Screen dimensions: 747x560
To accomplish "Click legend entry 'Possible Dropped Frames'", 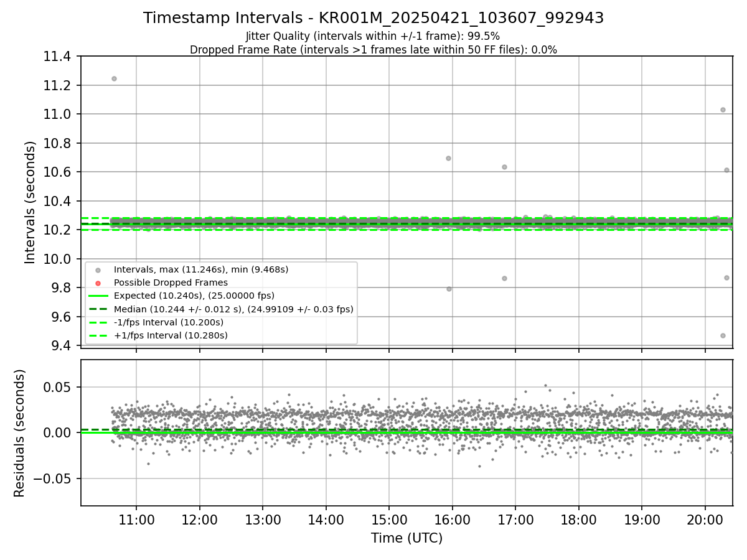I will click(171, 282).
